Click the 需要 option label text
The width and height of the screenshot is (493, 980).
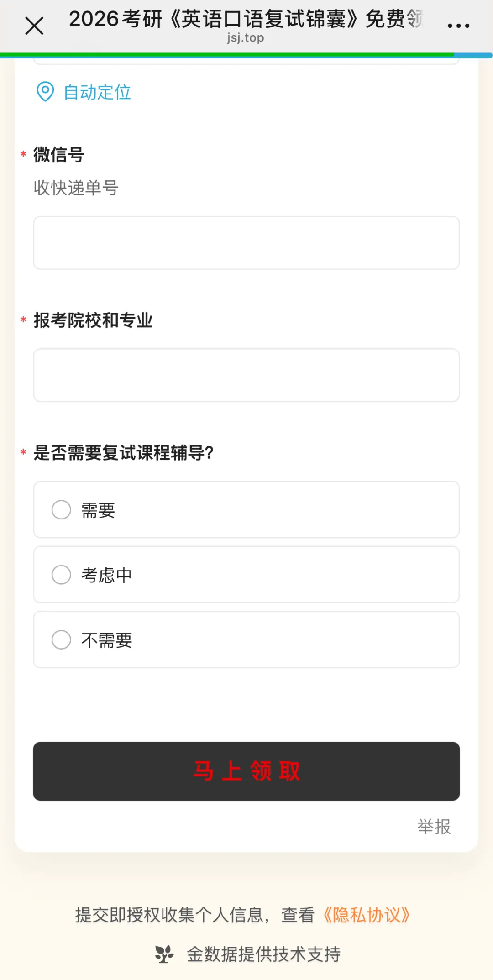tap(98, 510)
